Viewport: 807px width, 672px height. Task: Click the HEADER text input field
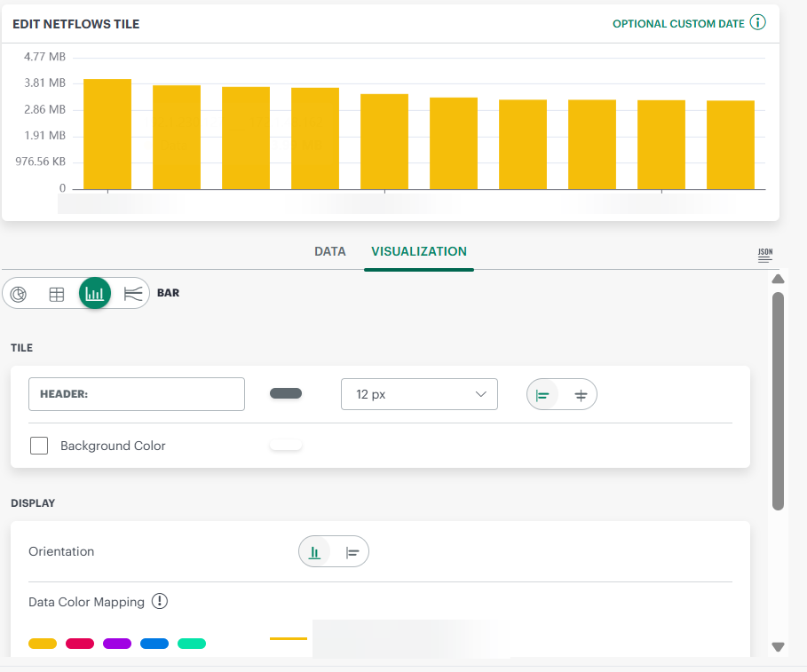tap(137, 394)
